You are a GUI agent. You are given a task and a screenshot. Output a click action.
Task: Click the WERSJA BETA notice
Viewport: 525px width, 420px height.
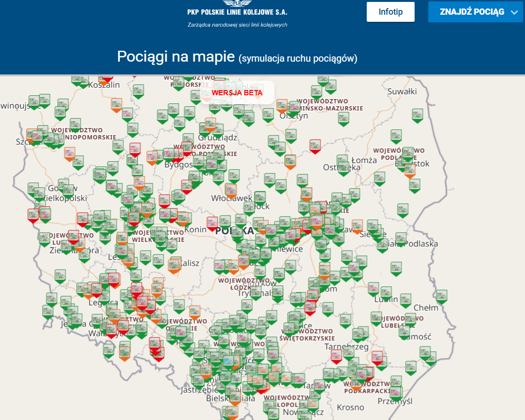pyautogui.click(x=236, y=93)
